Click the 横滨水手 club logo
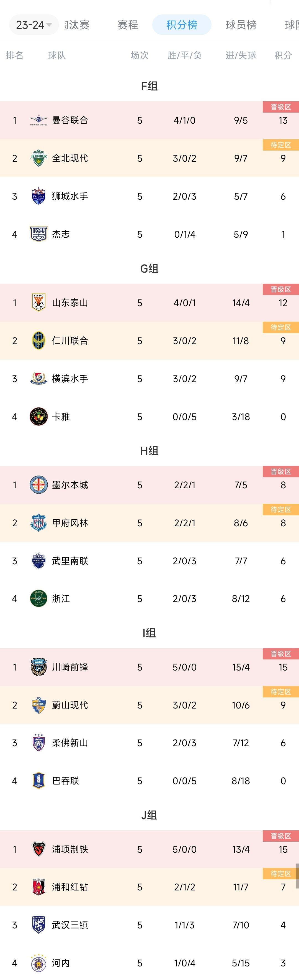Image resolution: width=299 pixels, height=980 pixels. pos(39,379)
